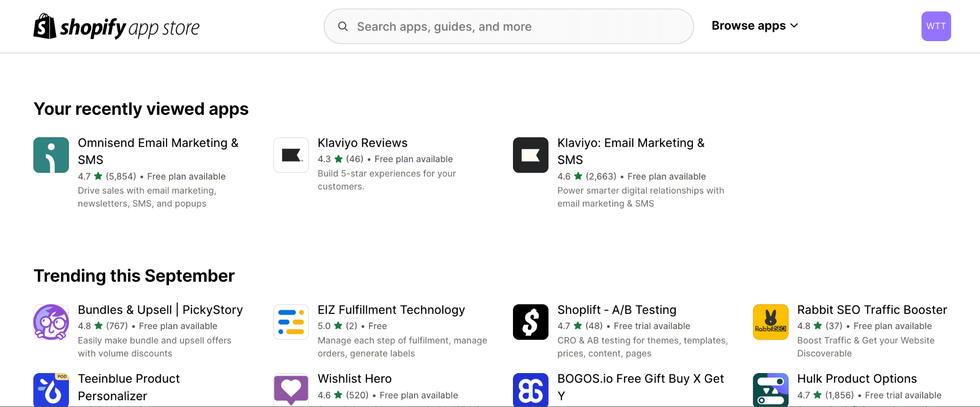Focus the search apps input field
Viewport: 980px width, 407px height.
click(x=509, y=26)
